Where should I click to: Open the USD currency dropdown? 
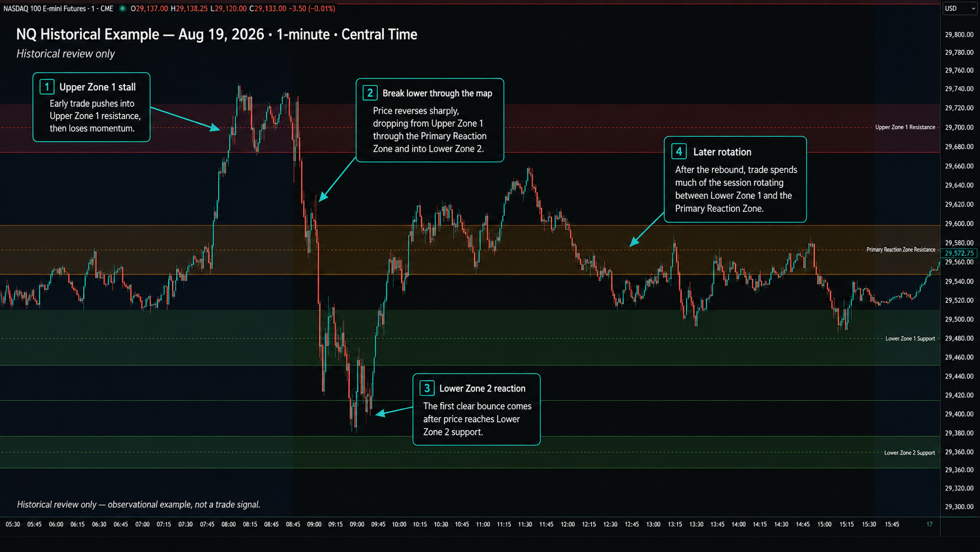tap(959, 8)
